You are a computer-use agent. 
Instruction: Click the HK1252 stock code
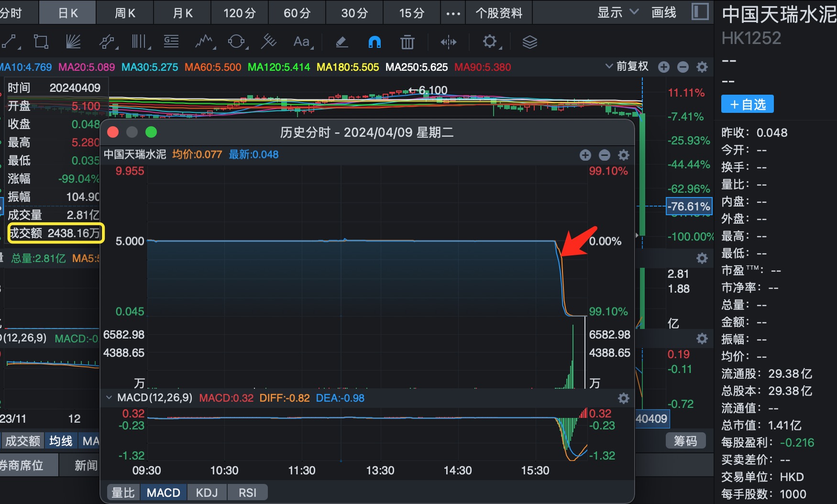[751, 38]
